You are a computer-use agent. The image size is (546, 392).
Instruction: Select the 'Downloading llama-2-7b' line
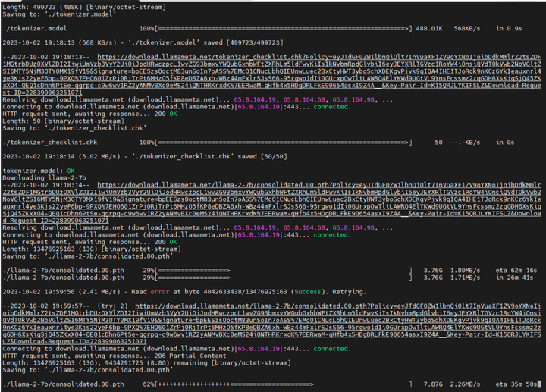(x=44, y=178)
